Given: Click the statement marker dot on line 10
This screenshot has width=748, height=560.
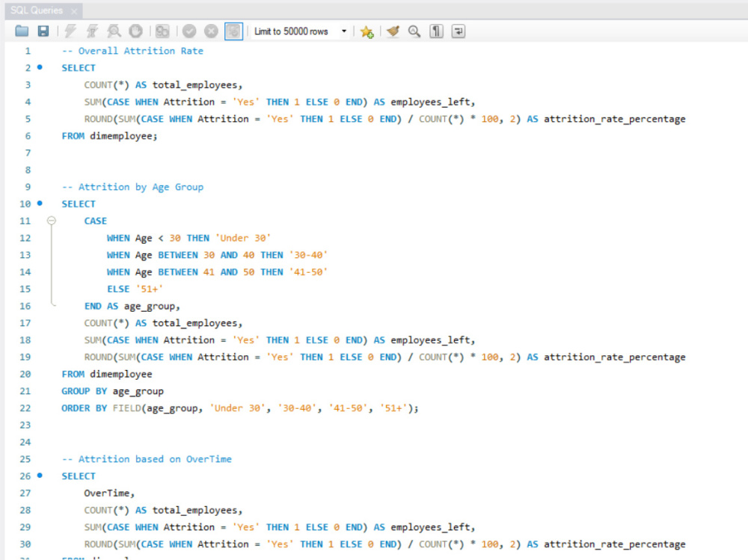Looking at the screenshot, I should [x=40, y=203].
